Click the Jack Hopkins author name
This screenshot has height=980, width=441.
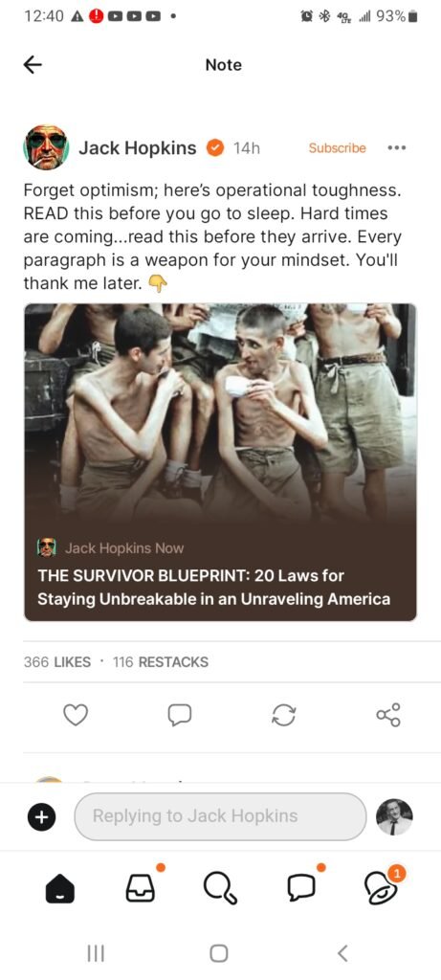[138, 148]
